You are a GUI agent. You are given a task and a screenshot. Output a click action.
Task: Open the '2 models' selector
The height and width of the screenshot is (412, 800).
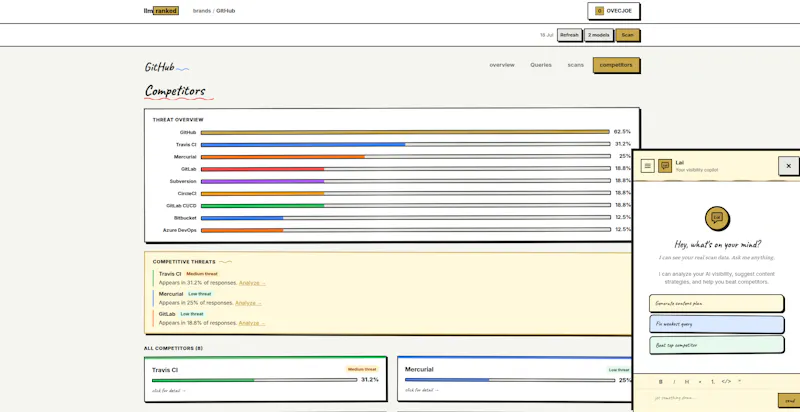pyautogui.click(x=598, y=35)
